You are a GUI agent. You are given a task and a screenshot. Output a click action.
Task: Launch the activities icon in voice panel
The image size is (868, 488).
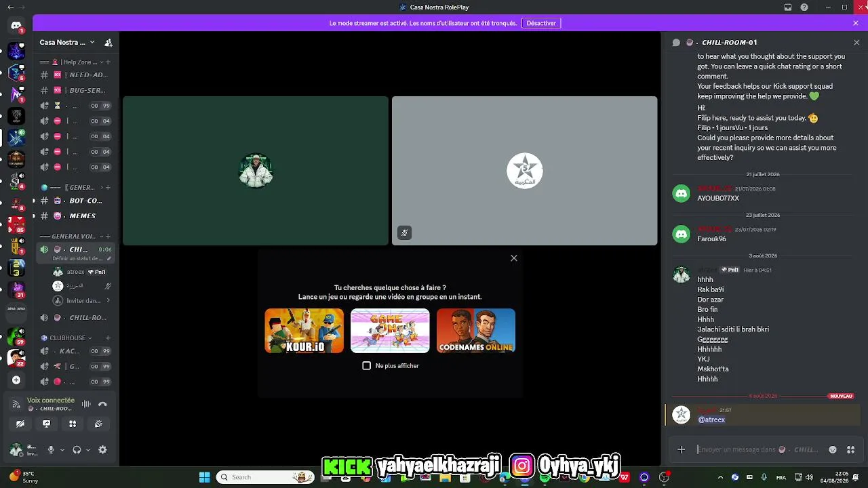pyautogui.click(x=73, y=424)
